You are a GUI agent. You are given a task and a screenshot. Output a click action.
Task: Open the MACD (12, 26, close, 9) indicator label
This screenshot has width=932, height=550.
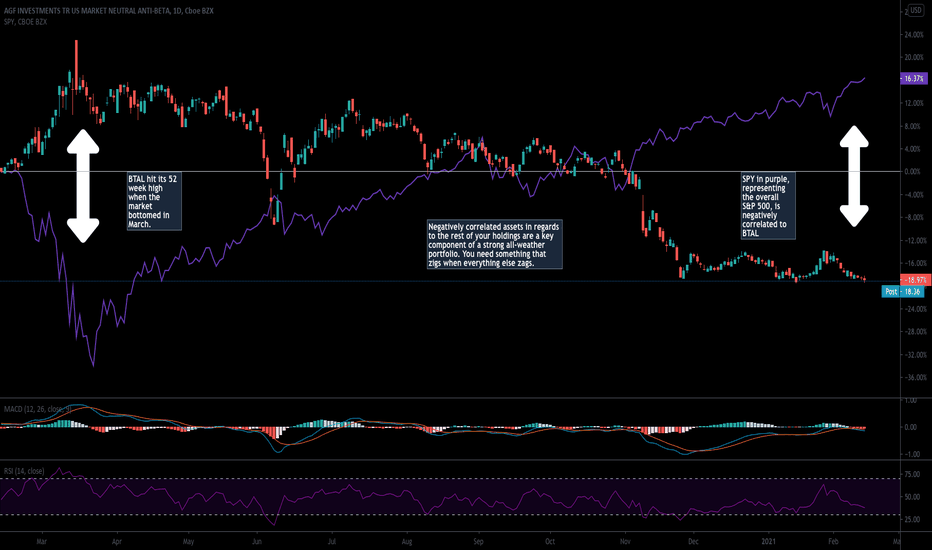coord(38,409)
